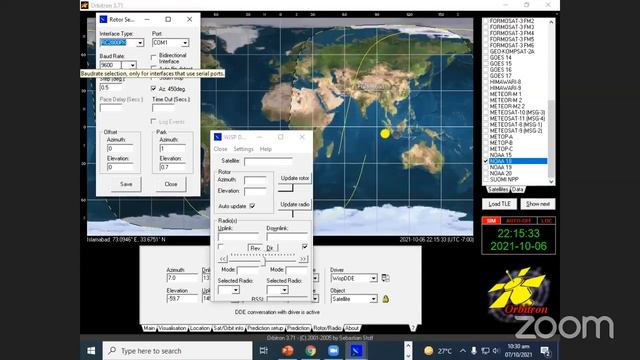Switch to the Main tab
Viewport: 640px width, 360px height.
pyautogui.click(x=149, y=328)
